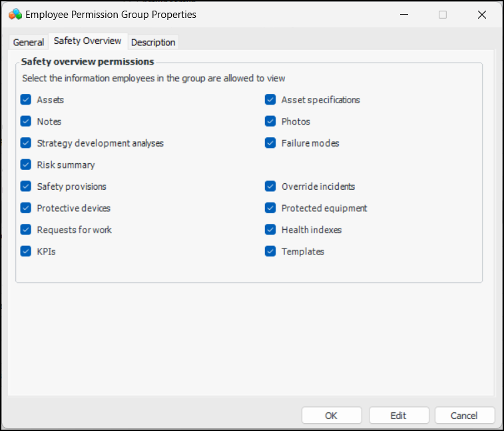Open the Description tab
Viewport: 504px width, 431px height.
[153, 42]
